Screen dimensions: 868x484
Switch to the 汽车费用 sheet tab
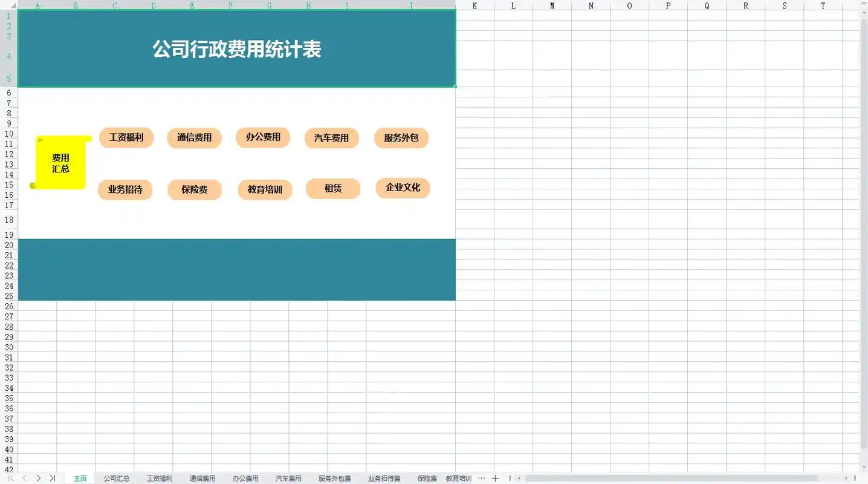coord(287,478)
